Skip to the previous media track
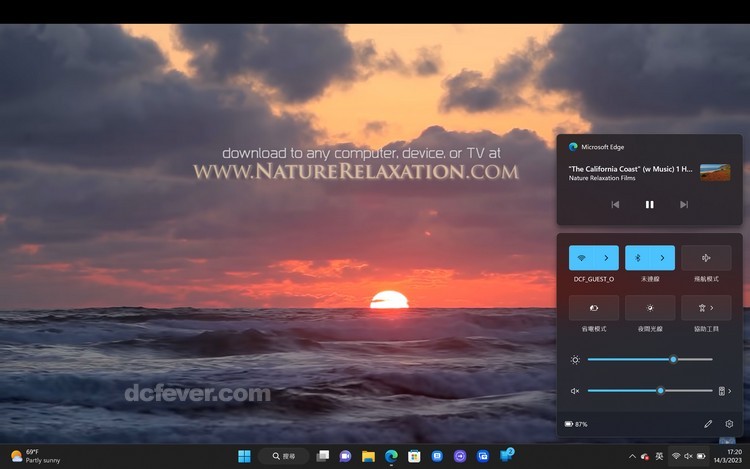Screen dimensions: 750x469 pos(615,205)
